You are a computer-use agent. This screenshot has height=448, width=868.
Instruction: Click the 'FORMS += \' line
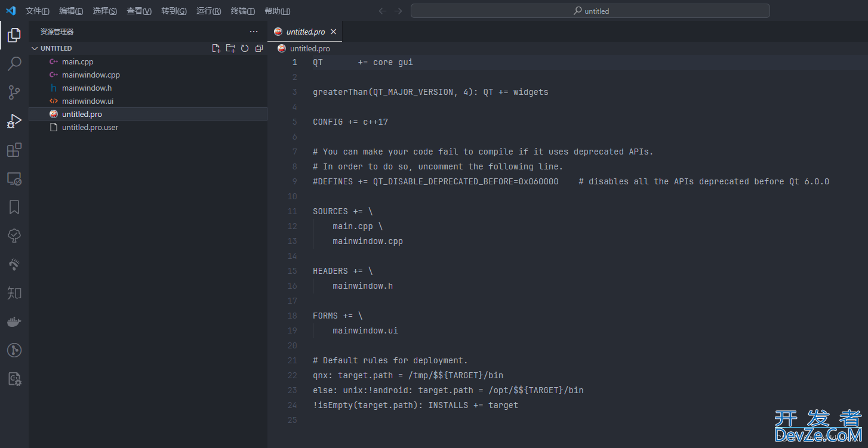[x=337, y=316]
